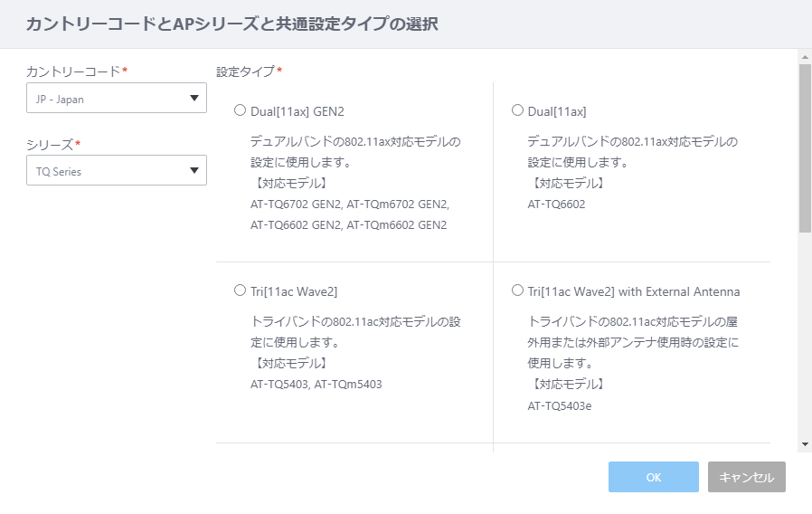Click the scrollbar track below the thumb
The image size is (812, 514).
pos(805,337)
